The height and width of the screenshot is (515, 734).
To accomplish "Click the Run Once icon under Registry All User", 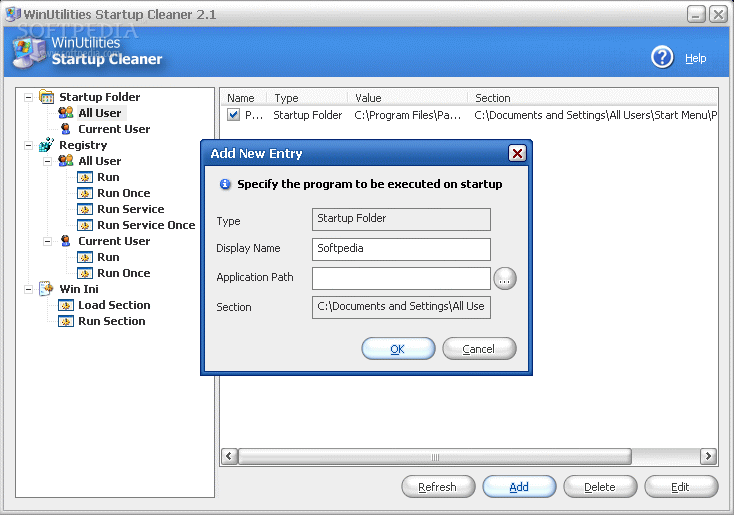I will [85, 193].
